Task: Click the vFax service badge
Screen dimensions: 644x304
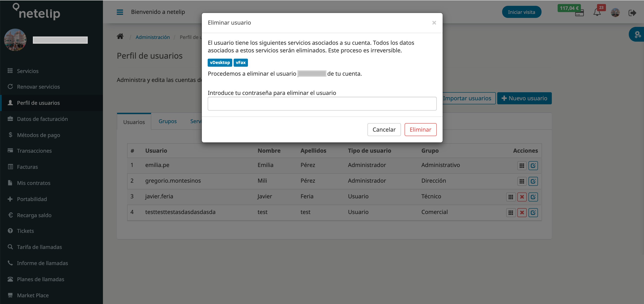Action: coord(241,62)
